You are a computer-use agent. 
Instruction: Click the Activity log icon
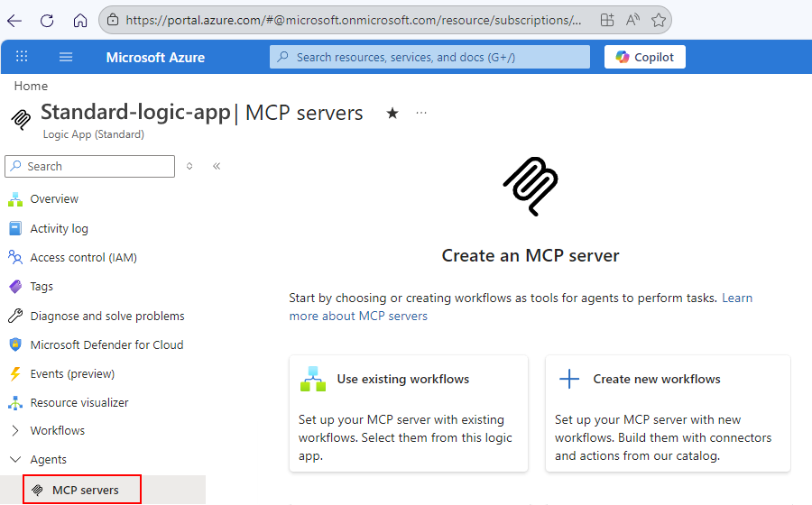[15, 228]
